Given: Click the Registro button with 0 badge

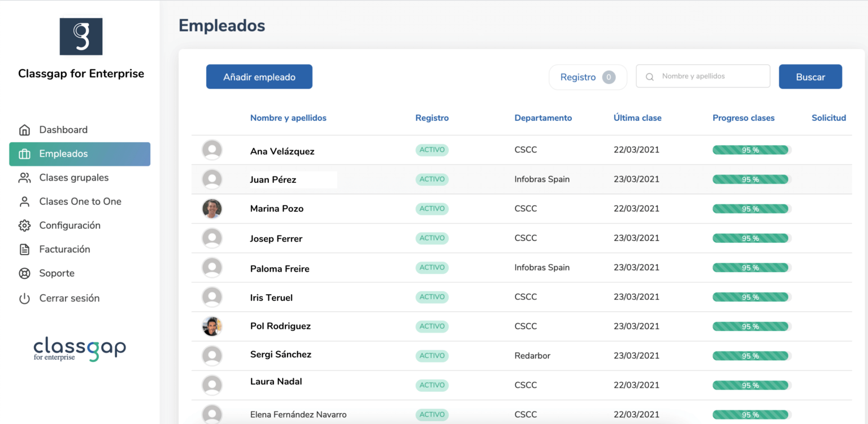Looking at the screenshot, I should click(588, 77).
